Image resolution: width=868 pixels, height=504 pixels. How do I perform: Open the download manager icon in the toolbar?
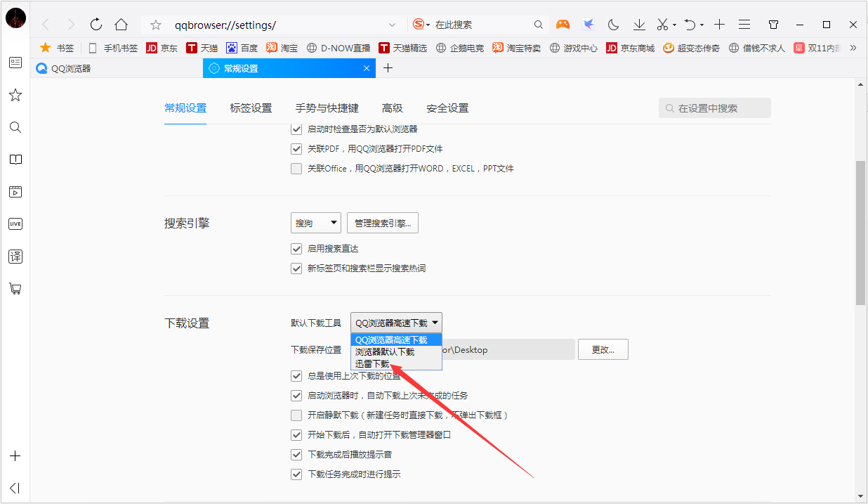click(638, 23)
